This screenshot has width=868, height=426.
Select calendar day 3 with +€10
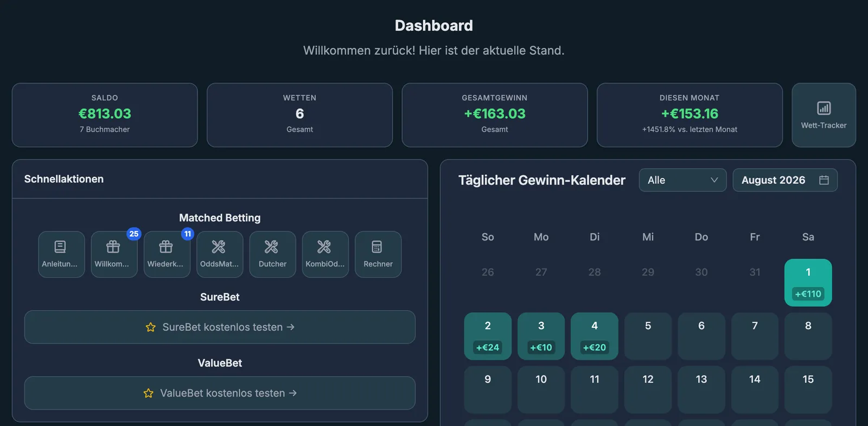[541, 336]
